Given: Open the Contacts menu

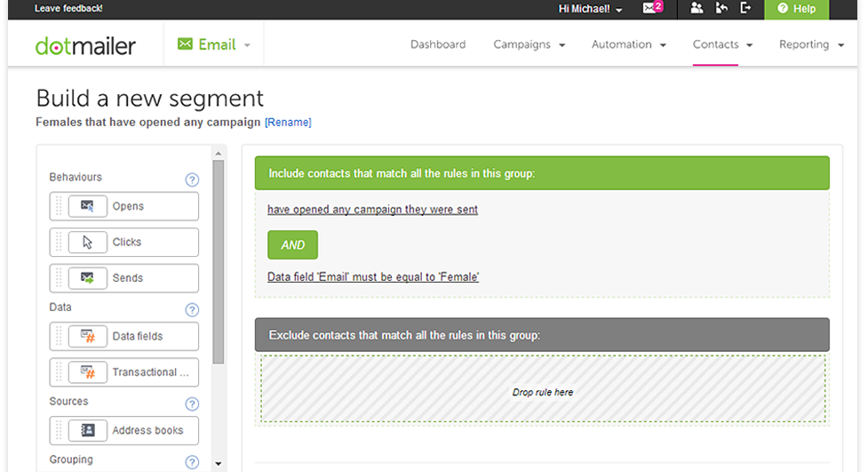Looking at the screenshot, I should pyautogui.click(x=716, y=44).
